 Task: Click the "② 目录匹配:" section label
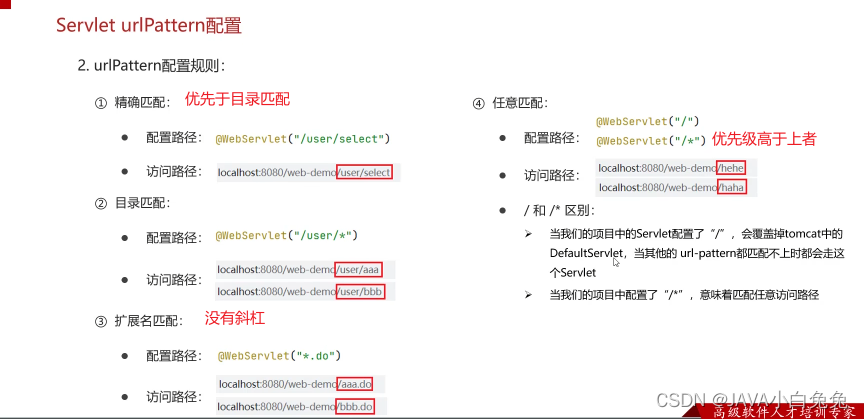pyautogui.click(x=133, y=203)
